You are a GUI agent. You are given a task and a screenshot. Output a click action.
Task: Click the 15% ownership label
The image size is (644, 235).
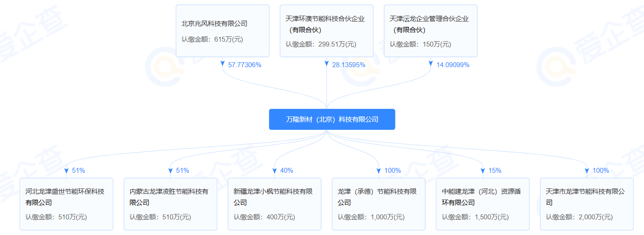click(x=495, y=171)
